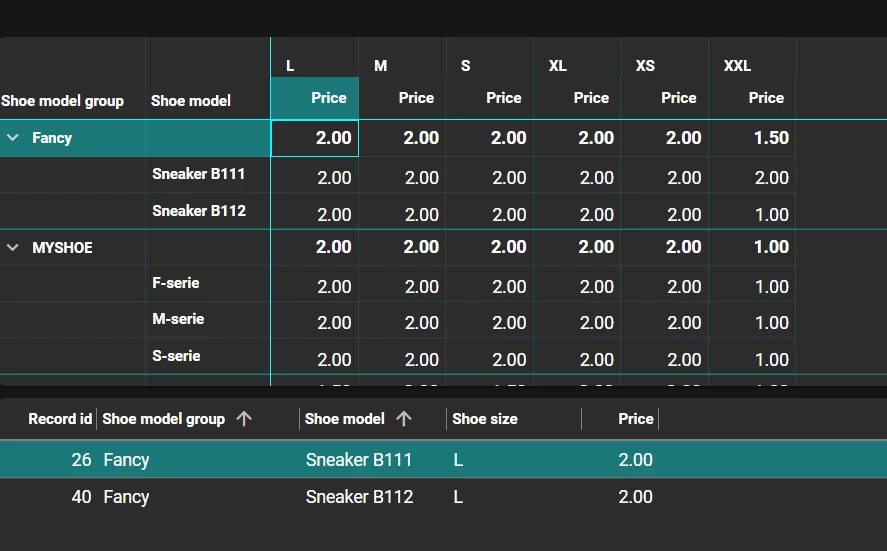Click the Record id column header

pos(60,419)
